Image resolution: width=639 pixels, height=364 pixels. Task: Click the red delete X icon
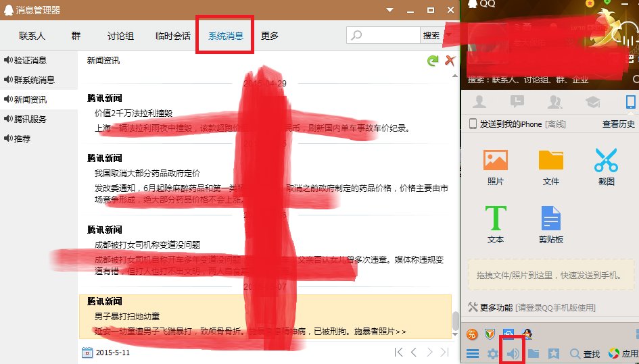pyautogui.click(x=450, y=61)
